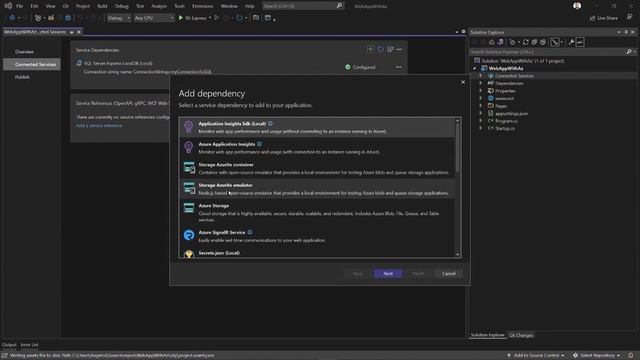The height and width of the screenshot is (360, 640).
Task: Click the user account avatar
Action: pyautogui.click(x=577, y=6)
